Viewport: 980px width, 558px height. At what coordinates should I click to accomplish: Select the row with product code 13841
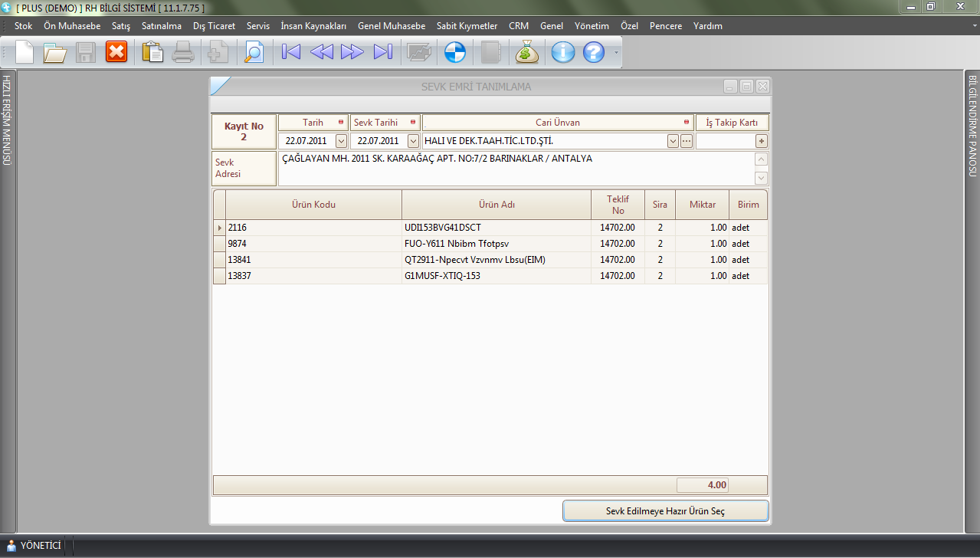(314, 260)
